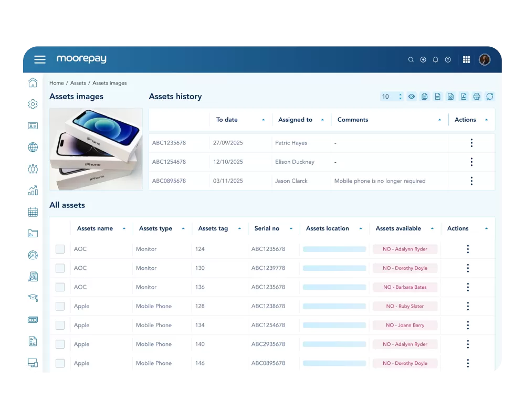Open the user profile avatar
Screen dimensions: 525x420
[x=485, y=60]
